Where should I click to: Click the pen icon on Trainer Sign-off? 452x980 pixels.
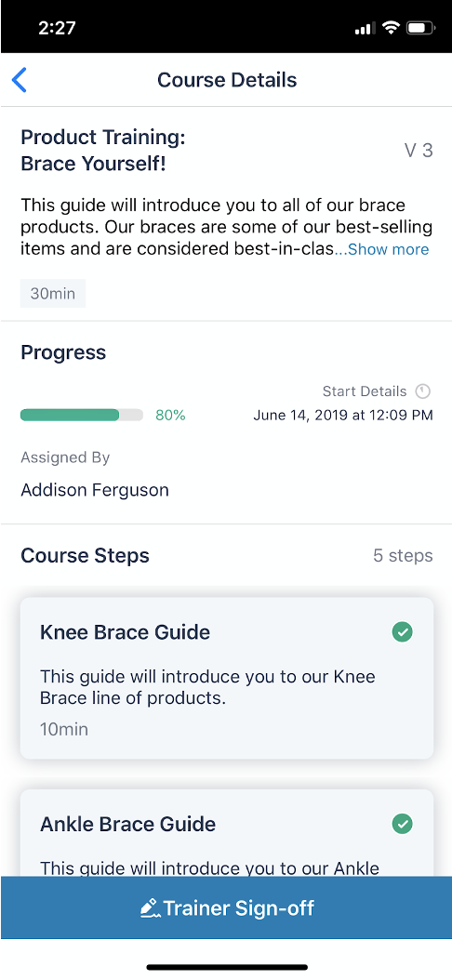pyautogui.click(x=150, y=907)
